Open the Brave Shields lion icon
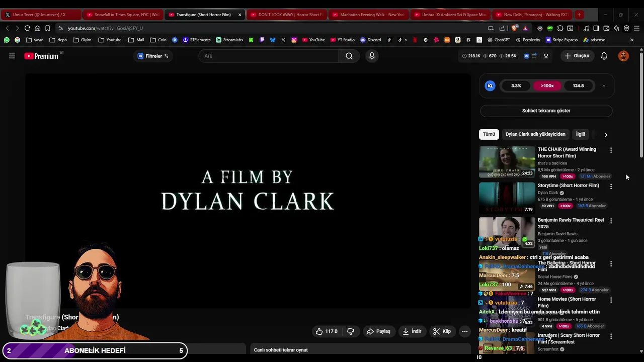This screenshot has height=362, width=644. tap(515, 28)
